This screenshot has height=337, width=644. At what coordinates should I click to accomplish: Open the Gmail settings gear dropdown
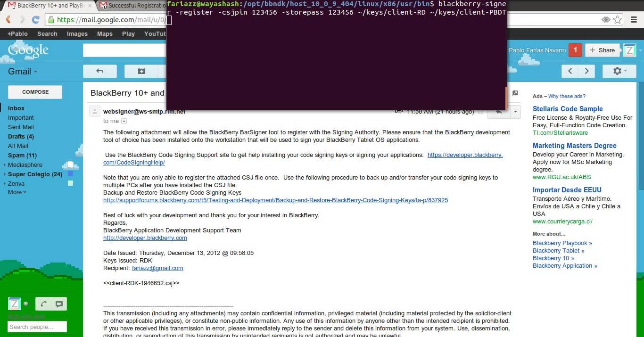(619, 71)
